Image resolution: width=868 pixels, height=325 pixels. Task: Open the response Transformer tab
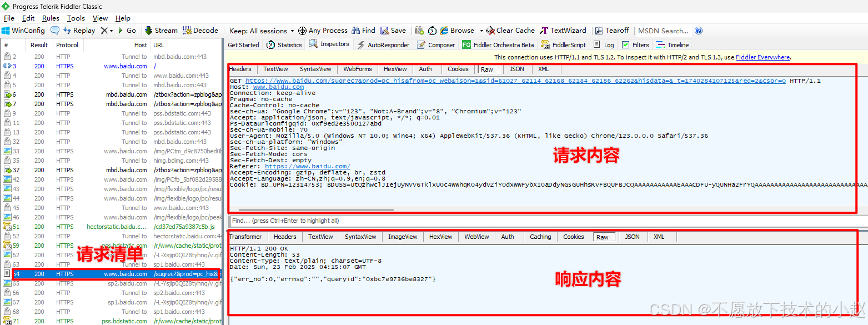tap(245, 237)
